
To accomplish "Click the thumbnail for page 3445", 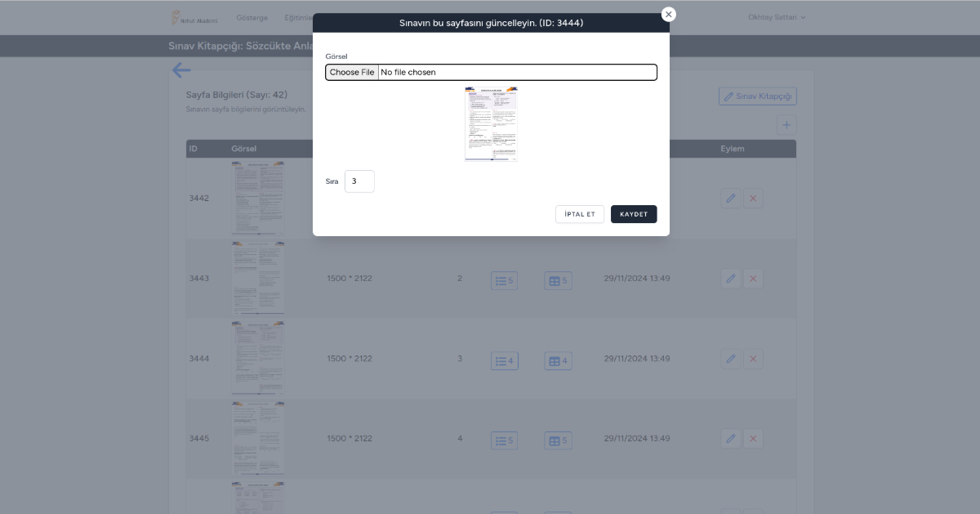I will 258,438.
